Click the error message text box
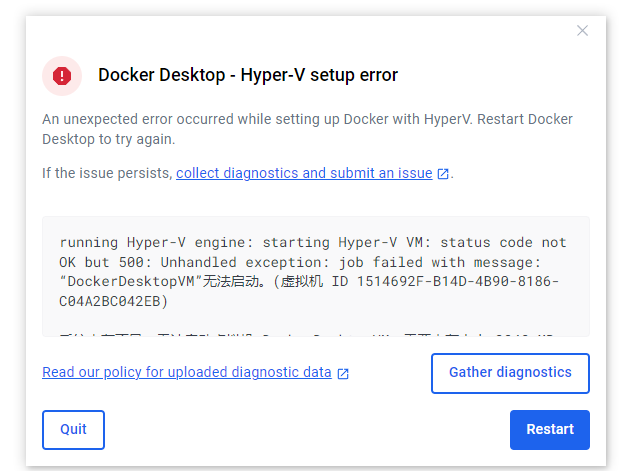 (x=316, y=276)
